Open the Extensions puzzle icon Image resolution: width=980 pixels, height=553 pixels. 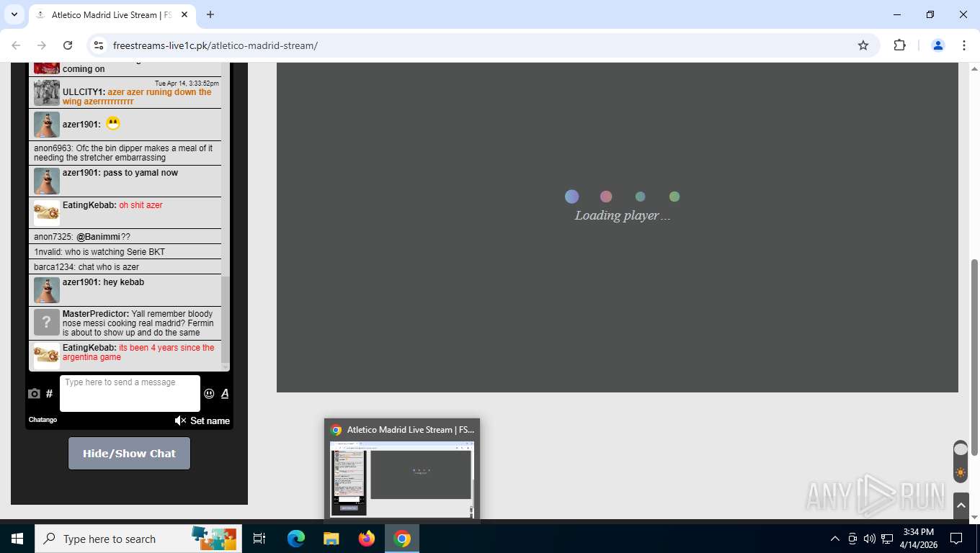pyautogui.click(x=899, y=45)
